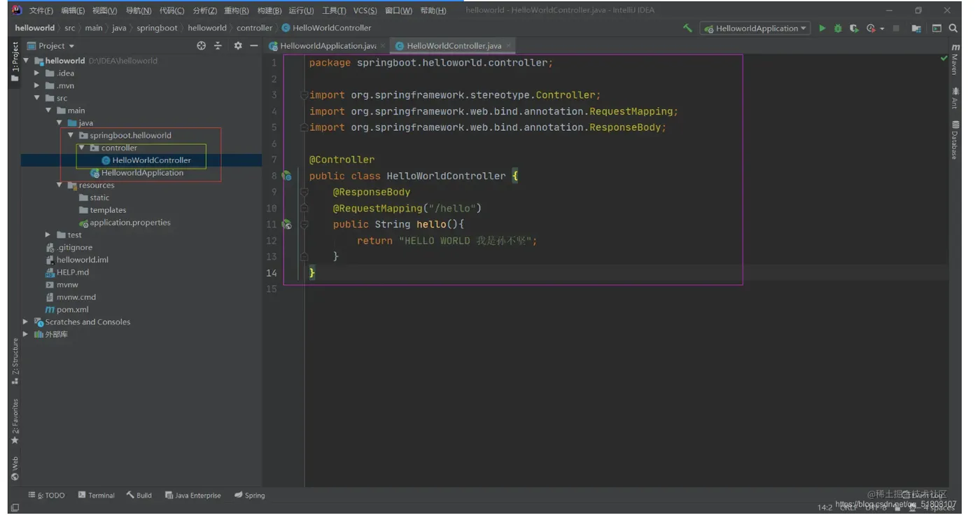The image size is (980, 520).
Task: Expand the test folder
Action: pyautogui.click(x=48, y=235)
